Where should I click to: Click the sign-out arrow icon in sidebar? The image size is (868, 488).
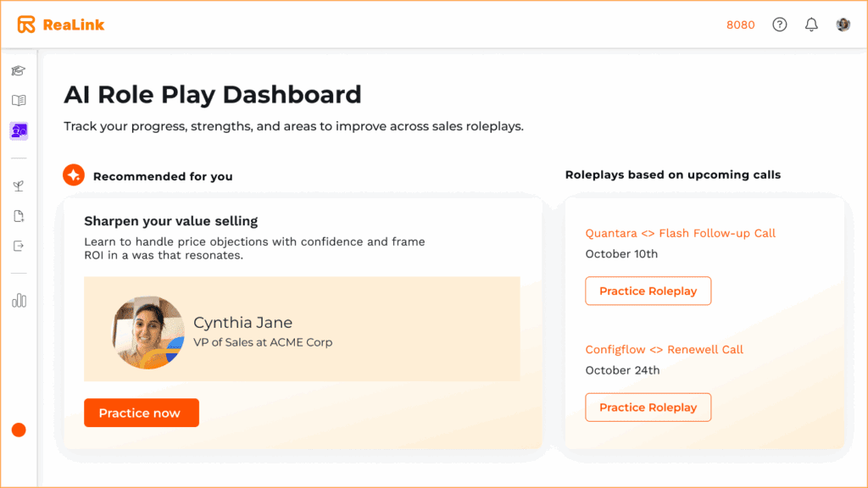point(19,246)
